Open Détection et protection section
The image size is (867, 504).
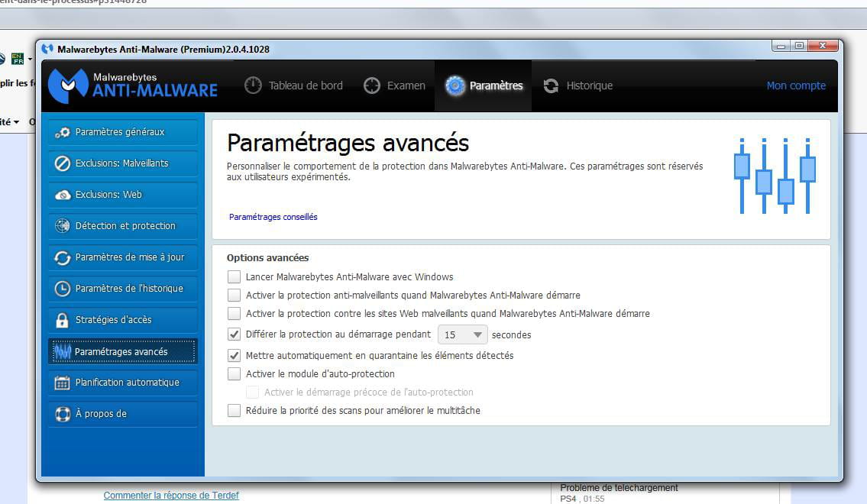pos(123,226)
